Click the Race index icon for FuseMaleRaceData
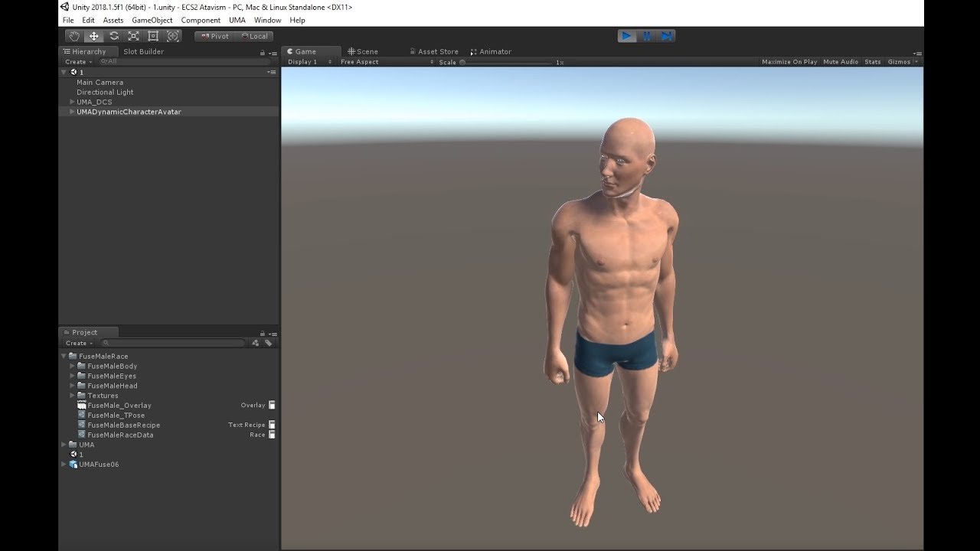This screenshot has height=551, width=980. coord(272,435)
